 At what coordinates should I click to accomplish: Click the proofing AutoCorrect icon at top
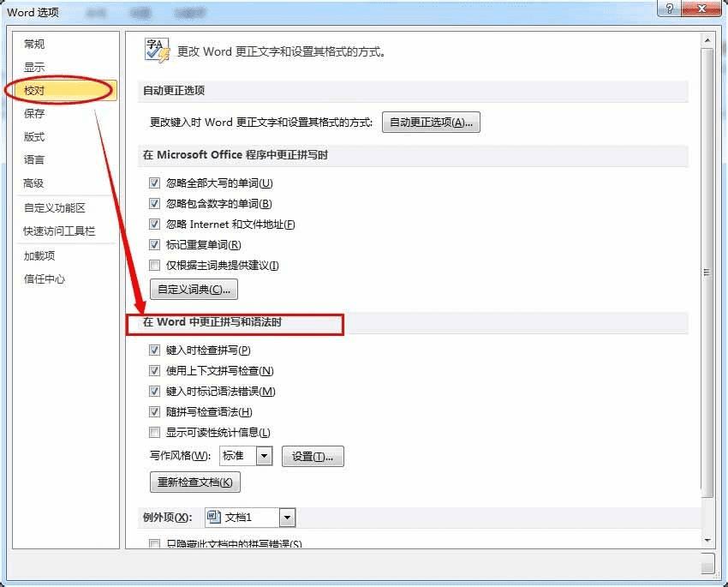(158, 51)
